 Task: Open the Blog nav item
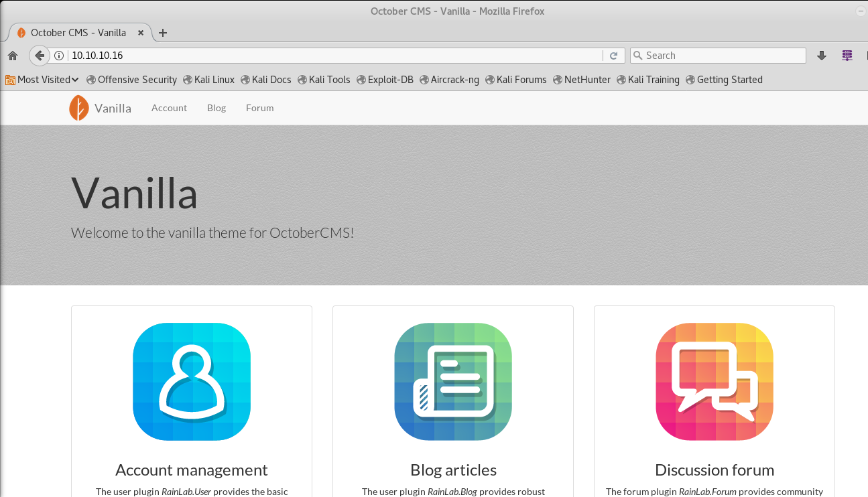(216, 108)
